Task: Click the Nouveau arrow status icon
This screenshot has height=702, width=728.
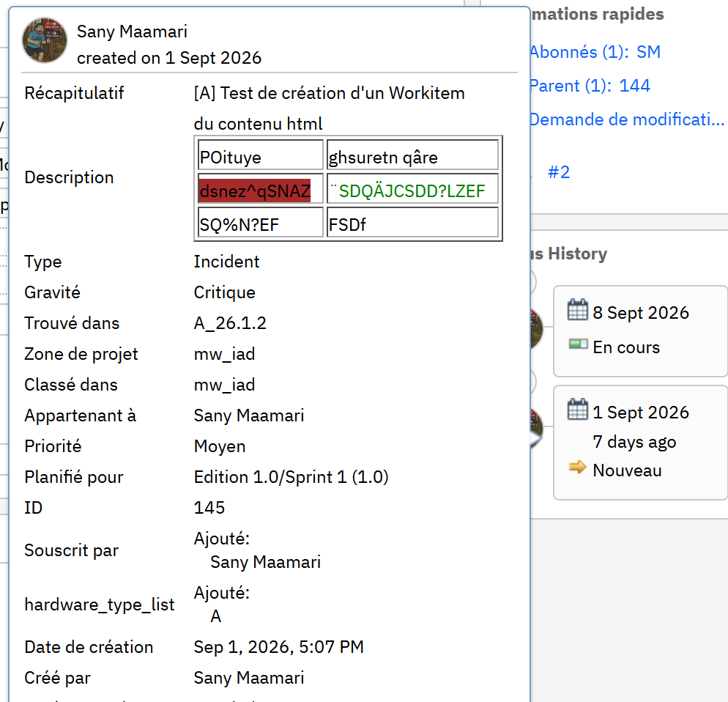Action: point(578,467)
